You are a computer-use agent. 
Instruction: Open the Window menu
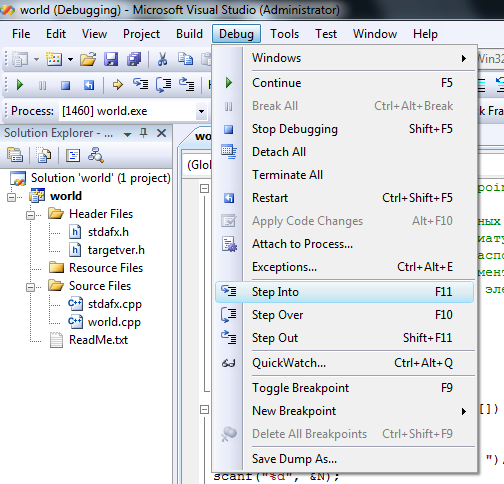point(375,34)
